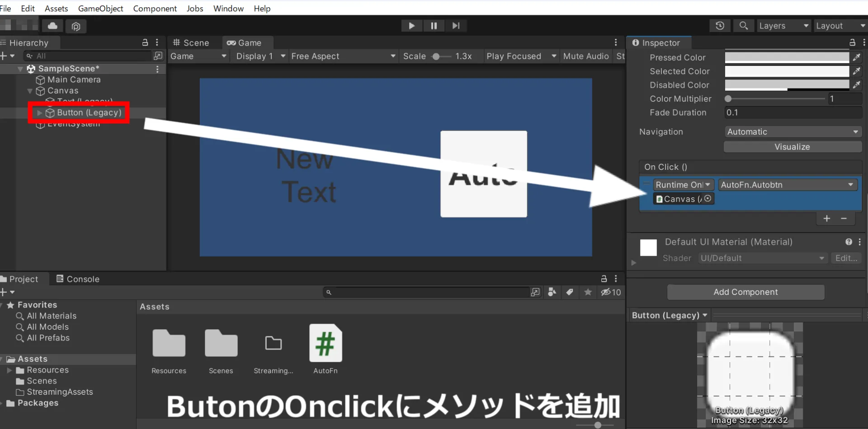Click Add Component button
Viewport: 868px width, 429px height.
coord(745,292)
